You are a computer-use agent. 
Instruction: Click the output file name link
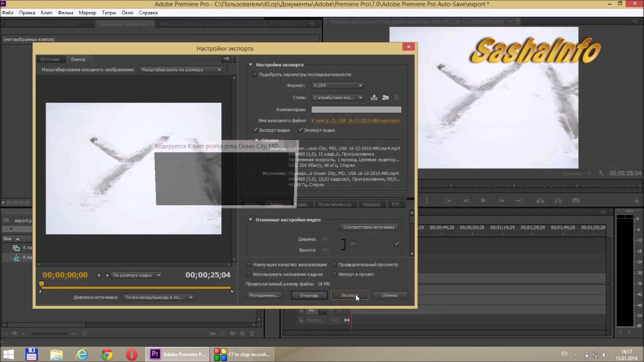coord(355,121)
